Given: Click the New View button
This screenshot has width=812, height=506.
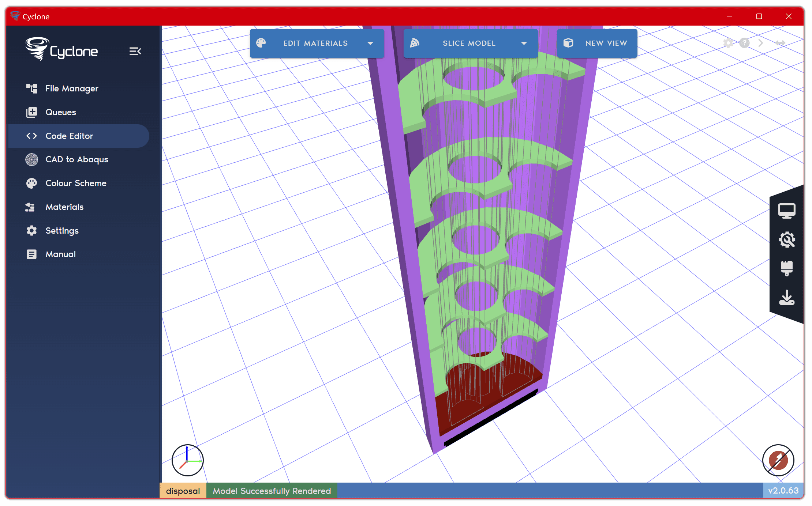Looking at the screenshot, I should coord(597,43).
